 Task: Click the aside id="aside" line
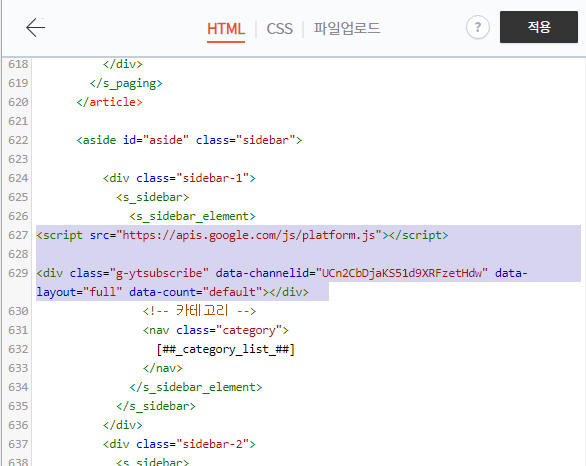pyautogui.click(x=189, y=140)
